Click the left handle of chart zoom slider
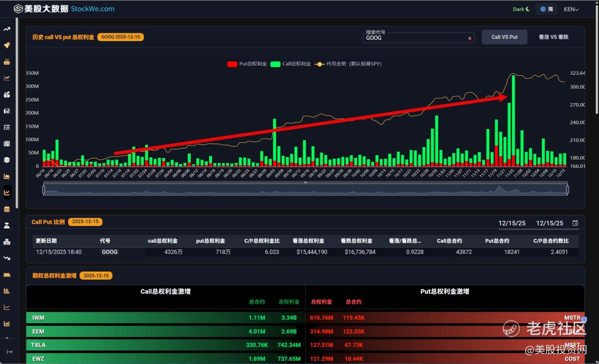 [44, 189]
